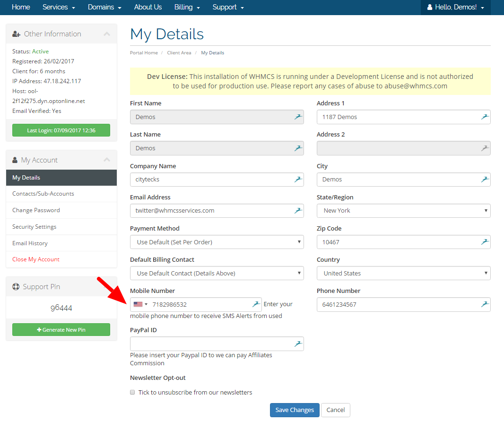Click the autofill icon in Zip Code field
This screenshot has width=504, height=421.
click(485, 242)
